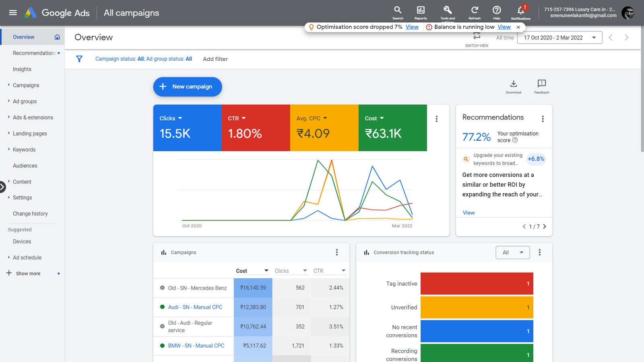Open the All dropdown in Conversion tracking
The width and height of the screenshot is (644, 362).
513,253
